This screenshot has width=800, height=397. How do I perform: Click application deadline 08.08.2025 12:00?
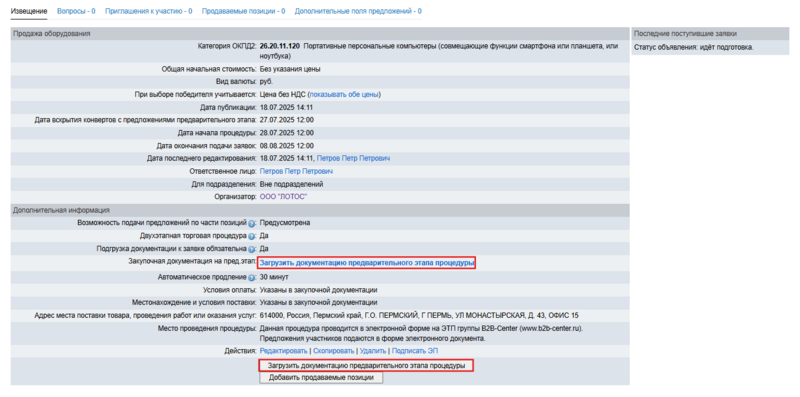286,146
